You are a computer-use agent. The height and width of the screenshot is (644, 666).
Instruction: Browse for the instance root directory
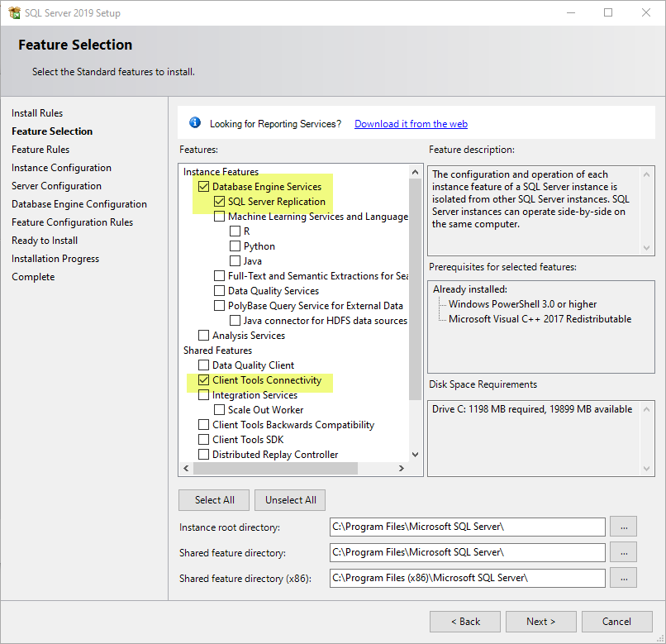point(624,527)
